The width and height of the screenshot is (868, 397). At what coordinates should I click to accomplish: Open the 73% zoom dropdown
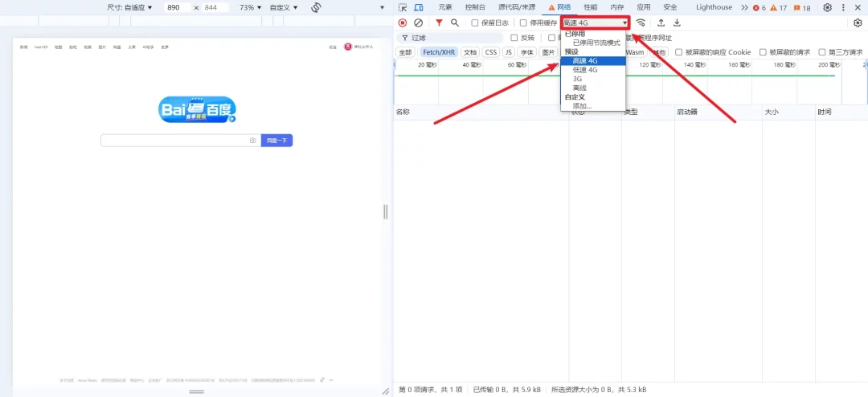[x=250, y=8]
